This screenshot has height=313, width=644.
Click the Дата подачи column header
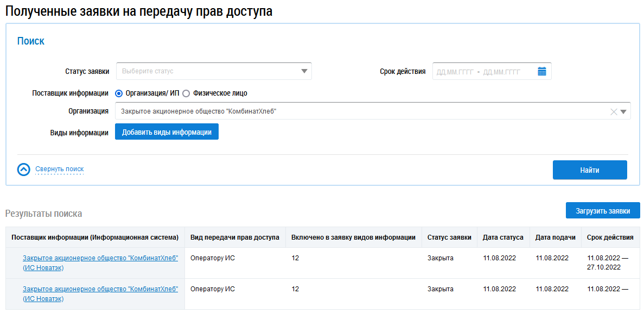pyautogui.click(x=555, y=237)
